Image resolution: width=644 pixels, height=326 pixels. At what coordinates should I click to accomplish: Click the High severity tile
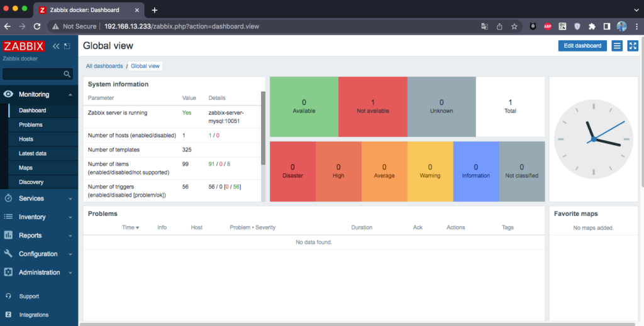pyautogui.click(x=338, y=171)
